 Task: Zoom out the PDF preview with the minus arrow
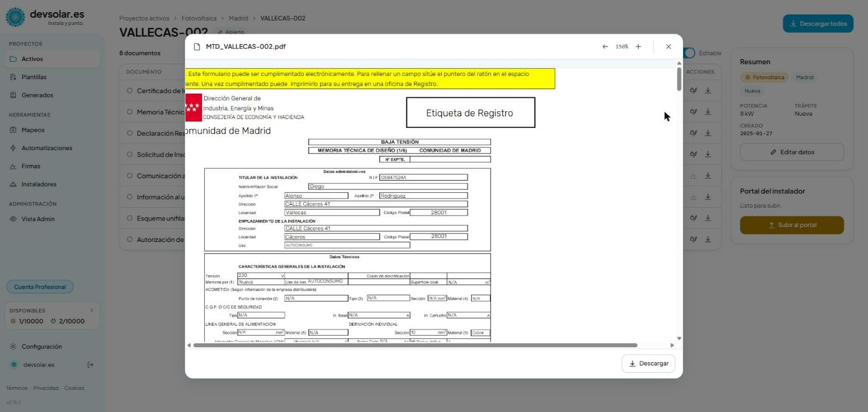coord(605,47)
